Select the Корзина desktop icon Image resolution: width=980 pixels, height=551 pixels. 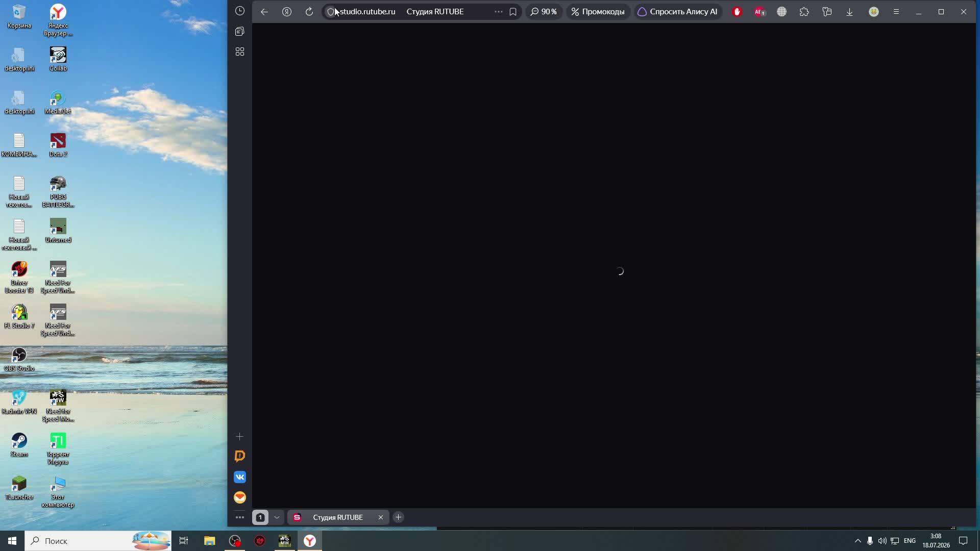pos(19,16)
